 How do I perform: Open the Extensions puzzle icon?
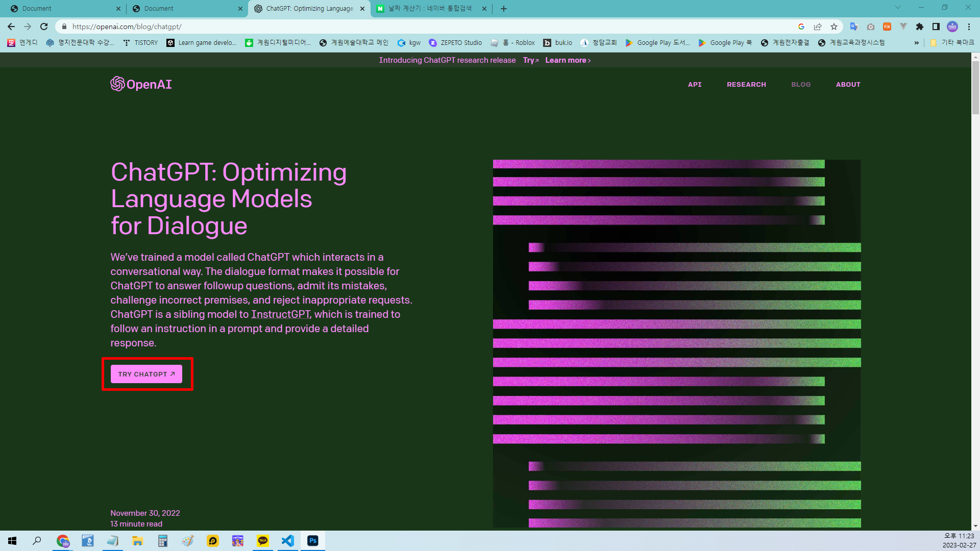click(x=920, y=27)
